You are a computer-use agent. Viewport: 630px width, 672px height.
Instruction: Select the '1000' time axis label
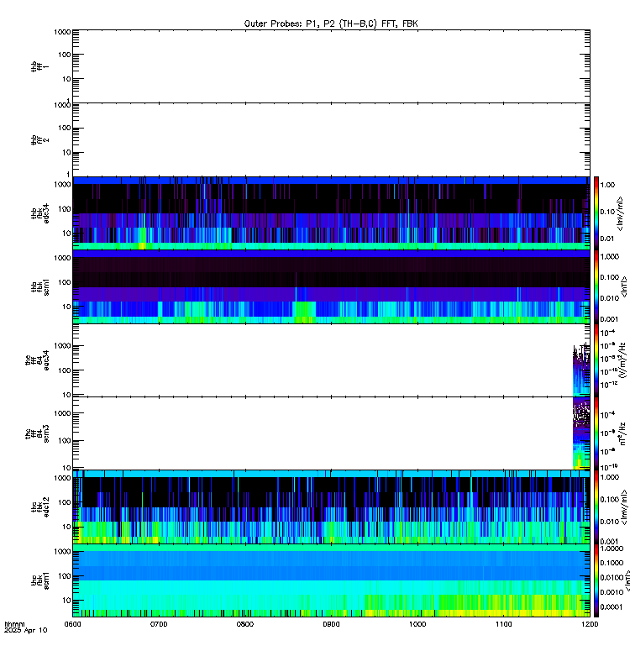click(x=417, y=624)
